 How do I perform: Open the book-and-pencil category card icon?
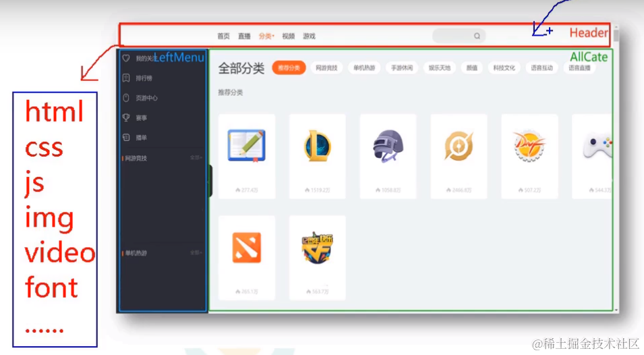pyautogui.click(x=246, y=146)
